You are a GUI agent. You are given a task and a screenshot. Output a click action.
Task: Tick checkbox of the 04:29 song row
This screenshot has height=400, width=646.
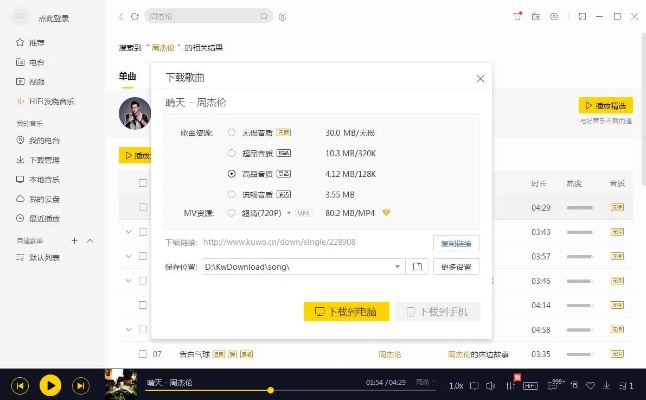point(143,207)
